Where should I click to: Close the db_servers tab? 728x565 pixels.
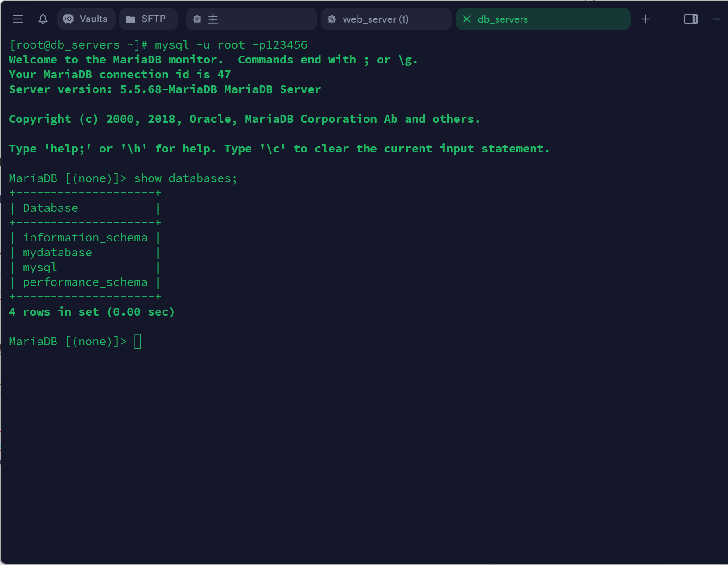click(x=467, y=19)
